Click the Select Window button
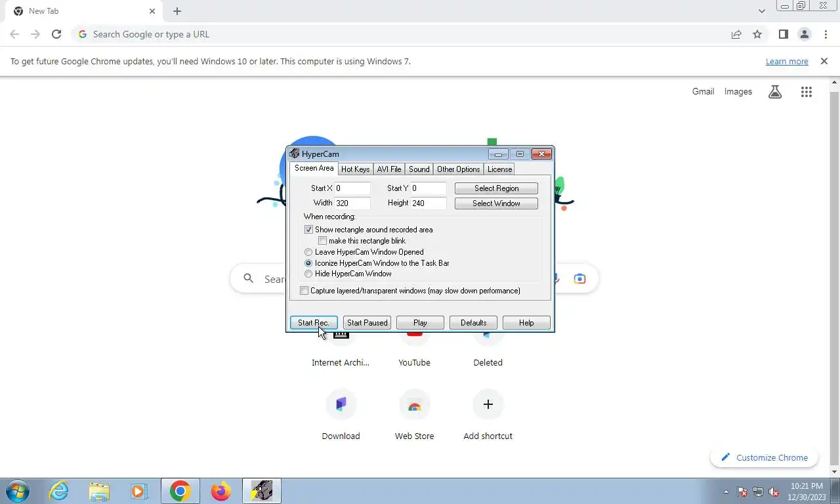Screen dimensions: 840x504 tap(496, 203)
